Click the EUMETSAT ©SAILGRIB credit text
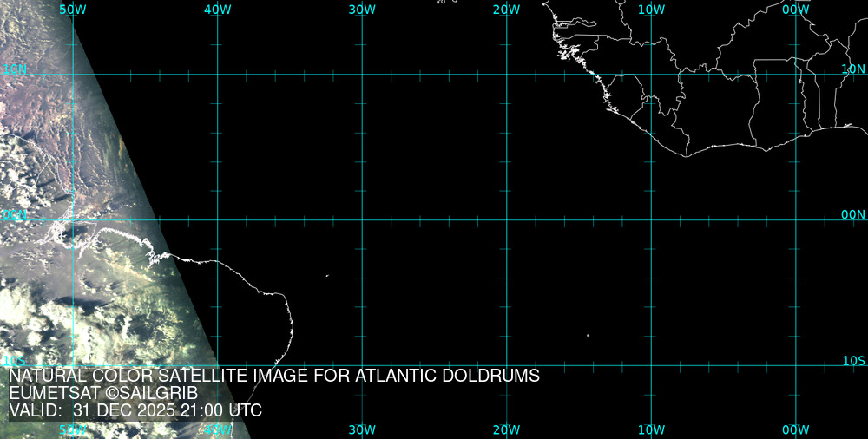 (x=103, y=394)
